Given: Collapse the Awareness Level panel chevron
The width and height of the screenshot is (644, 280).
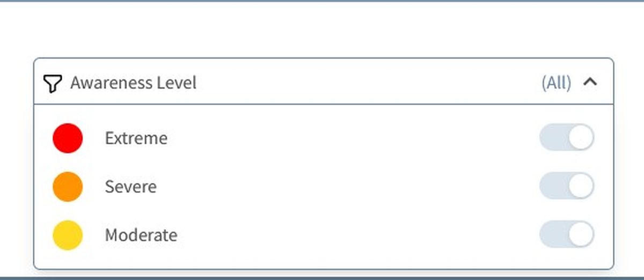Looking at the screenshot, I should (x=590, y=82).
